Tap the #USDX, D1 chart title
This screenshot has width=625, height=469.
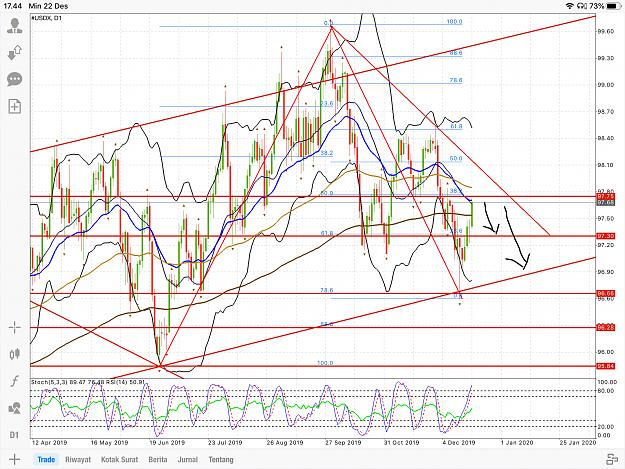[47, 18]
